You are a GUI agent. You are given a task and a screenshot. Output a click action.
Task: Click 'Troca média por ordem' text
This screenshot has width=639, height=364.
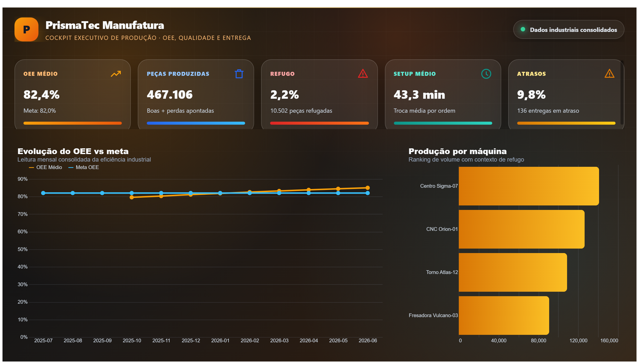tap(425, 111)
